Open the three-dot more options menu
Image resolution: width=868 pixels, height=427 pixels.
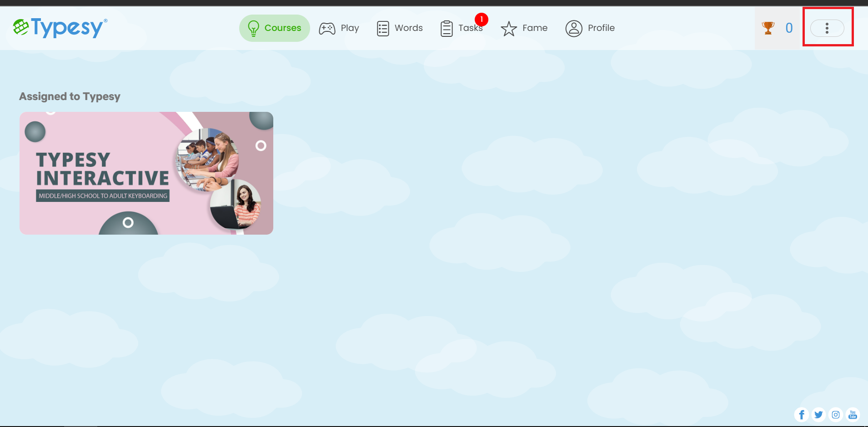[x=827, y=28]
